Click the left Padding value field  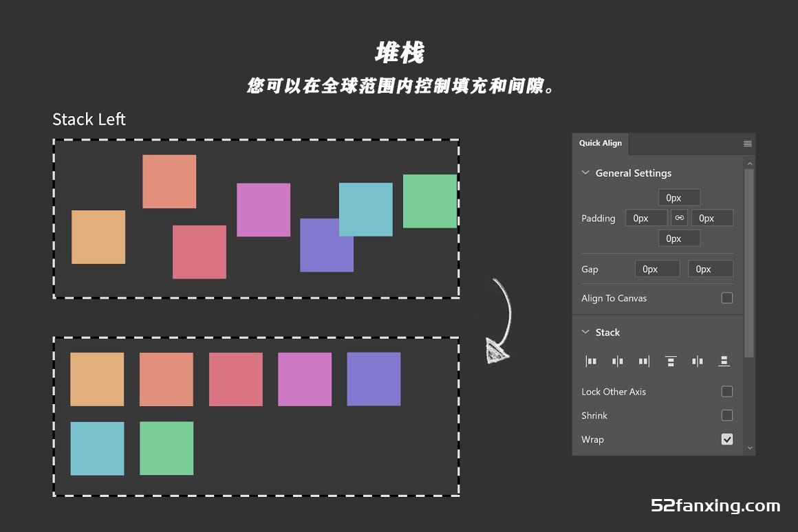coord(647,218)
